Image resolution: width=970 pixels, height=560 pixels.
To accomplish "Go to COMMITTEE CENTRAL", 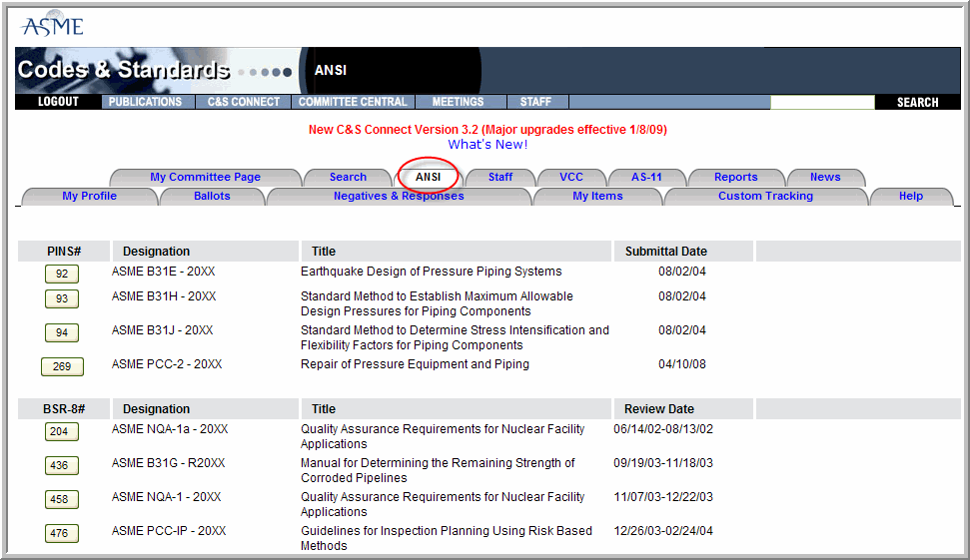I will [x=353, y=102].
